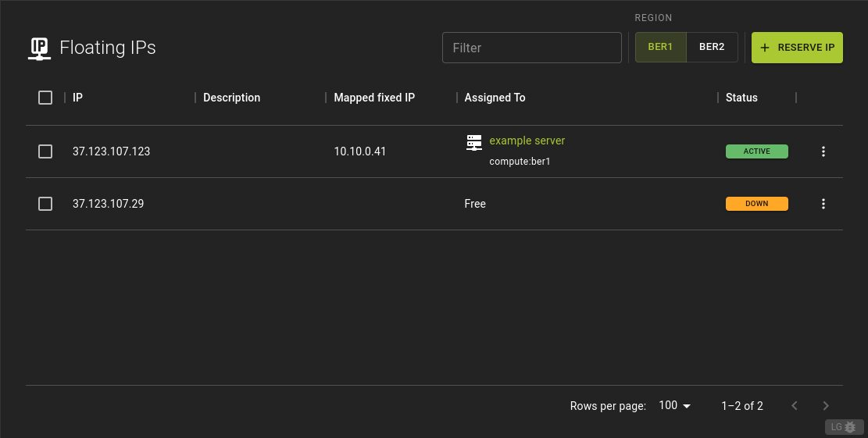The height and width of the screenshot is (438, 868).
Task: Open actions menu for 37.123.107.29
Action: click(x=823, y=204)
